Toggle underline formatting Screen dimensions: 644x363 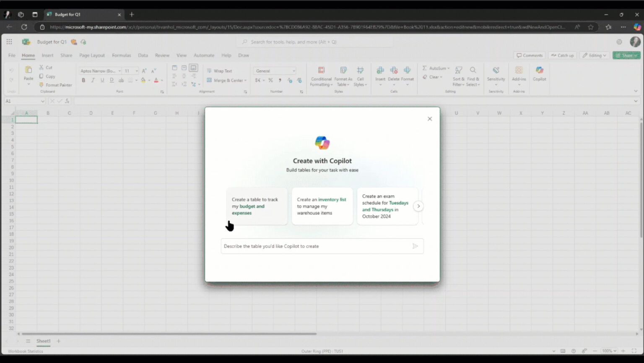point(102,80)
